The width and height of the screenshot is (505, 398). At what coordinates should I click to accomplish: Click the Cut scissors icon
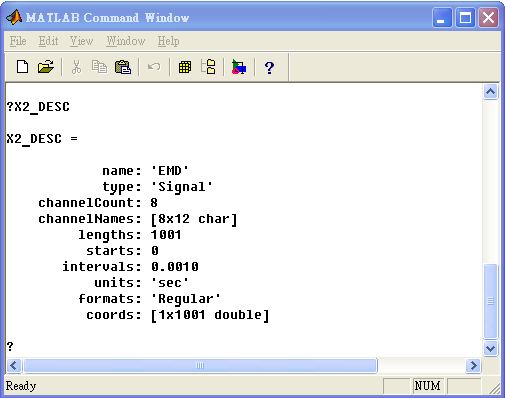(76, 67)
